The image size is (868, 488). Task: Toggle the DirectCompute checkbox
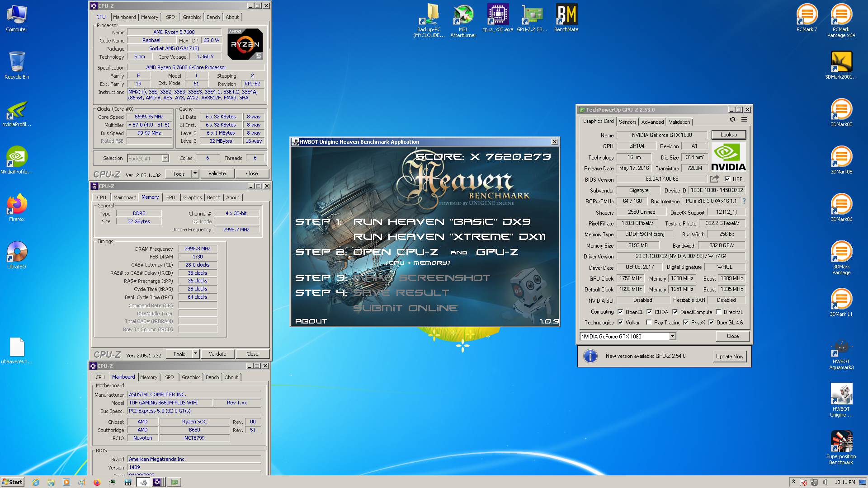point(675,312)
